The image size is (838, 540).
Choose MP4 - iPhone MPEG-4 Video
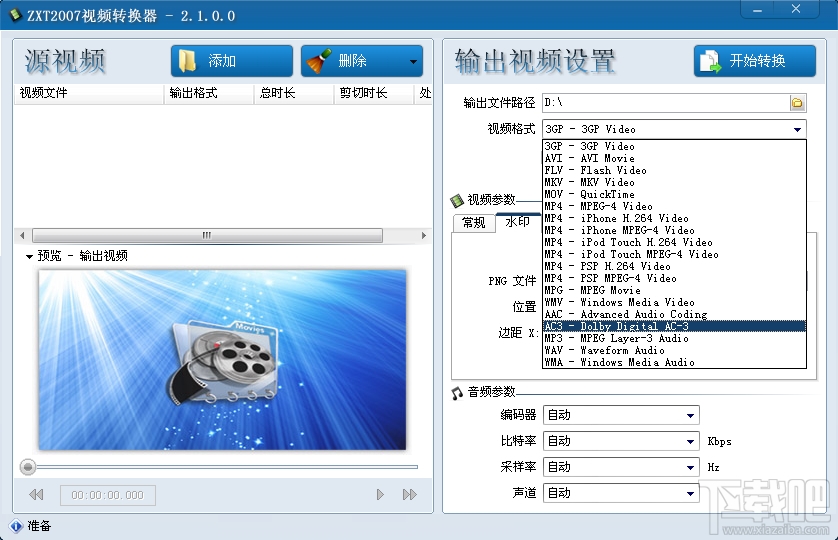point(674,230)
